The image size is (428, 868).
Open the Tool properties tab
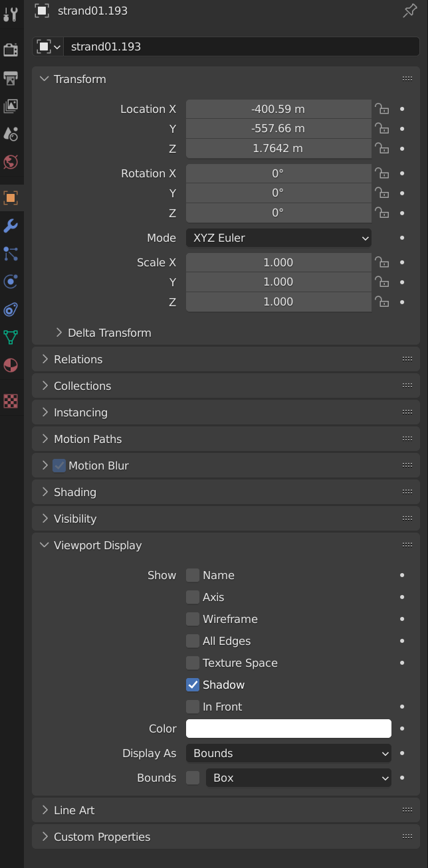(x=11, y=13)
